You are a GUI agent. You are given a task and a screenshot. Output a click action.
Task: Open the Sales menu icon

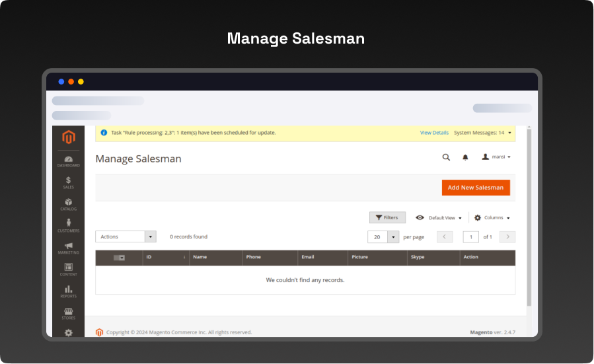click(x=69, y=182)
